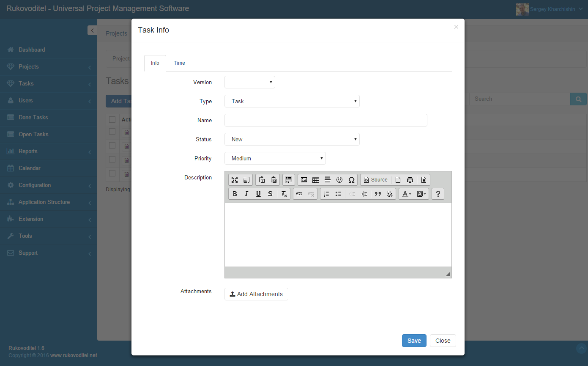Open the Status dropdown showing New
The image size is (588, 366).
point(292,139)
